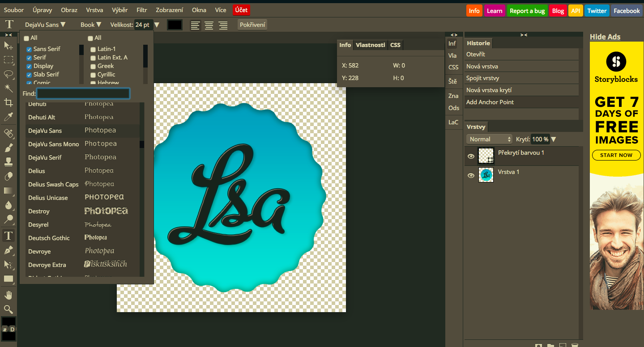Activate the Clone Stamp tool
The height and width of the screenshot is (347, 644).
9,162
